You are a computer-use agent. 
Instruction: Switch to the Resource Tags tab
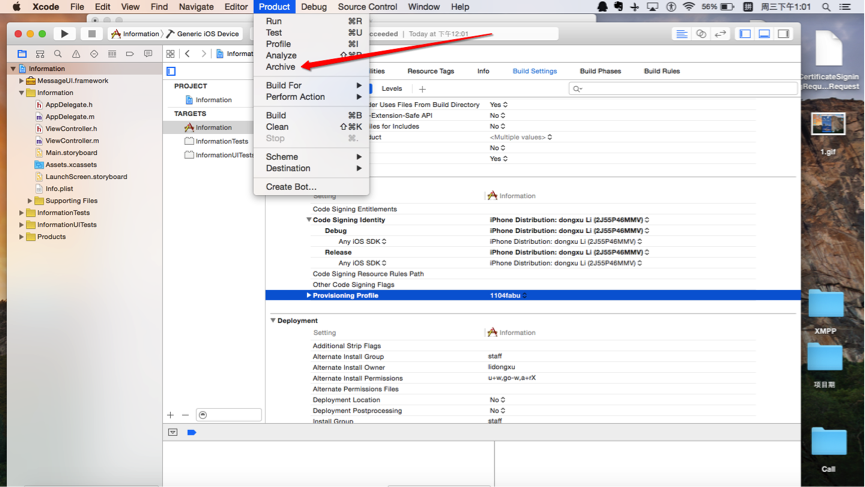pos(430,71)
